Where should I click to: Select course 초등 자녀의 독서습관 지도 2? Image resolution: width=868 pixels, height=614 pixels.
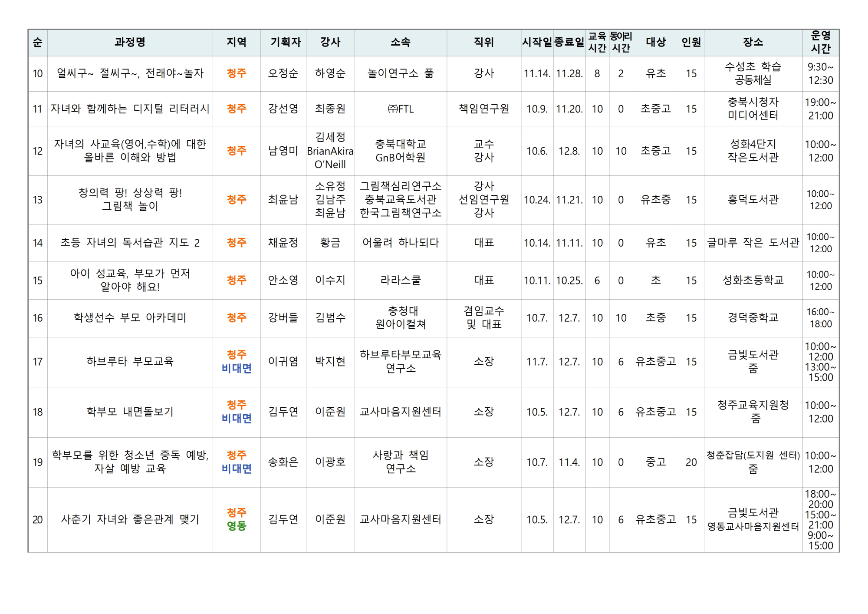click(x=130, y=243)
